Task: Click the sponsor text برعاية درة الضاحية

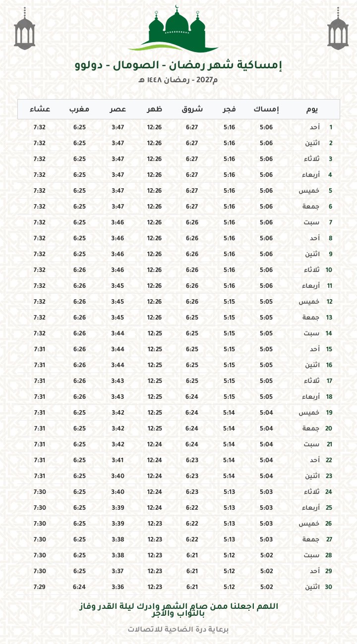Action: [x=178, y=629]
